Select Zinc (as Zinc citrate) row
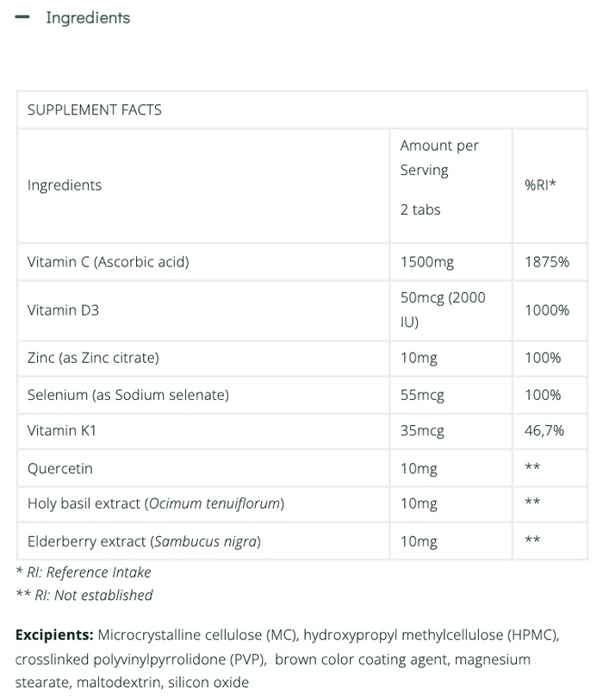This screenshot has height=700, width=603. (93, 357)
